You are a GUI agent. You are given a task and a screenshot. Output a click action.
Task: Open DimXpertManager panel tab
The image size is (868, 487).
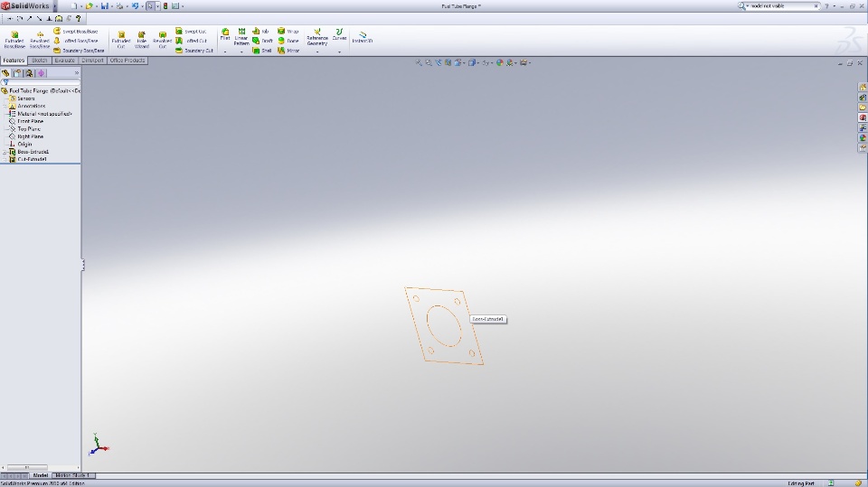41,73
